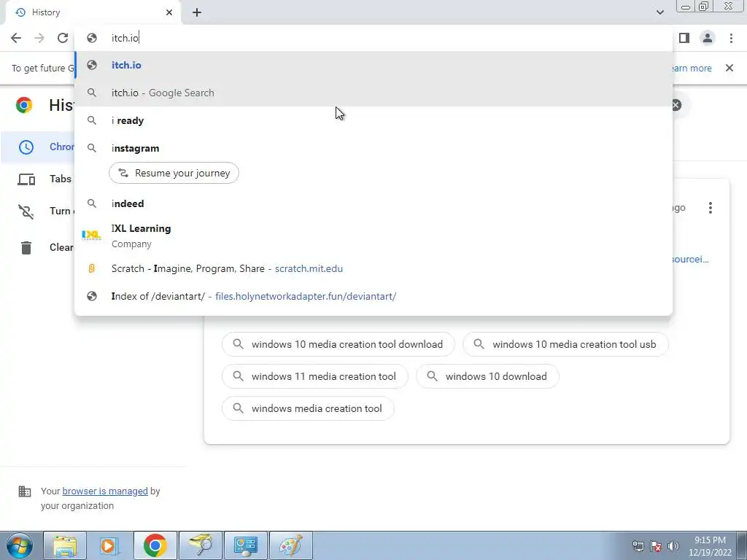747x560 pixels.
Task: Go back with the browser back arrow
Action: pos(16,38)
